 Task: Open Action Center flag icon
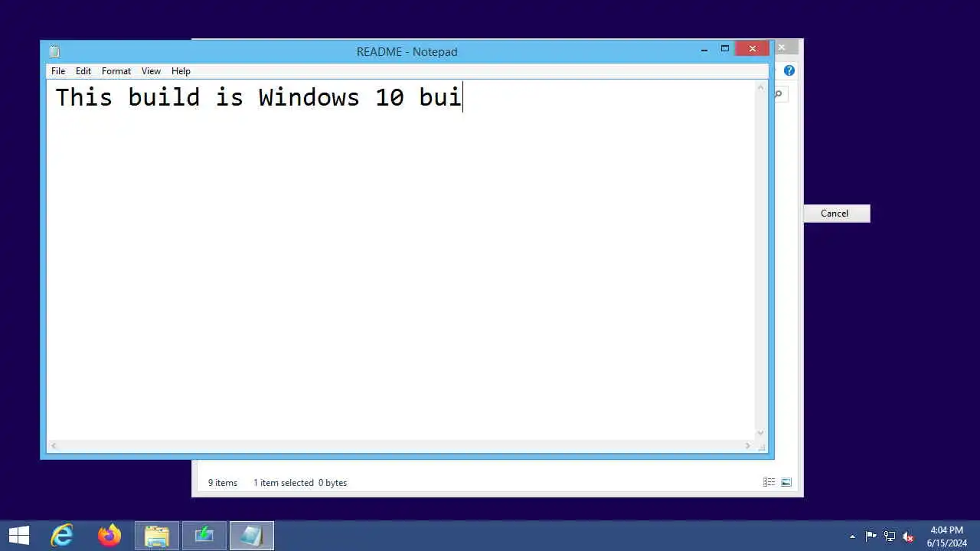871,536
